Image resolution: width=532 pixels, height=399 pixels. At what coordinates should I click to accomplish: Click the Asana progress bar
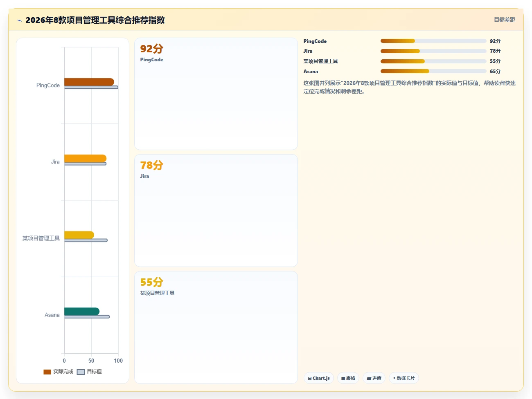point(433,71)
